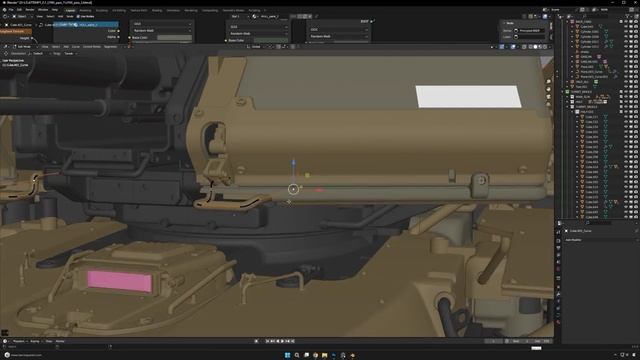This screenshot has width=640, height=360.
Task: Open node editor Node menu
Action: (70, 16)
